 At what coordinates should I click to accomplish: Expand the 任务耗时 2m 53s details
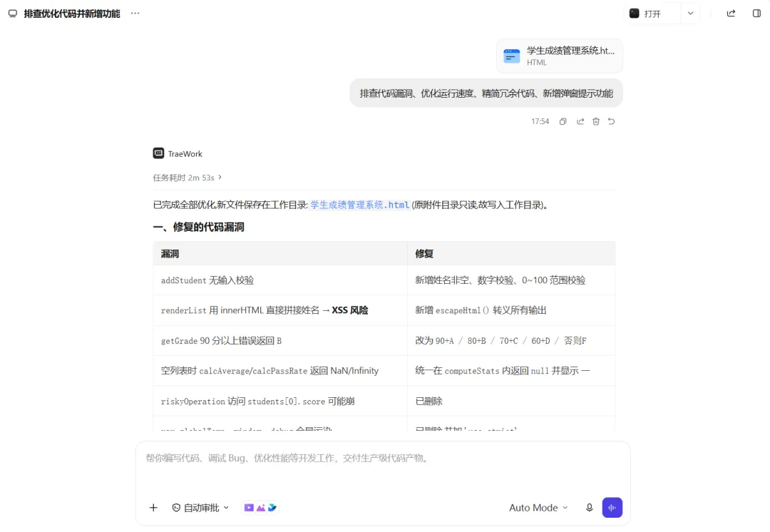(187, 178)
